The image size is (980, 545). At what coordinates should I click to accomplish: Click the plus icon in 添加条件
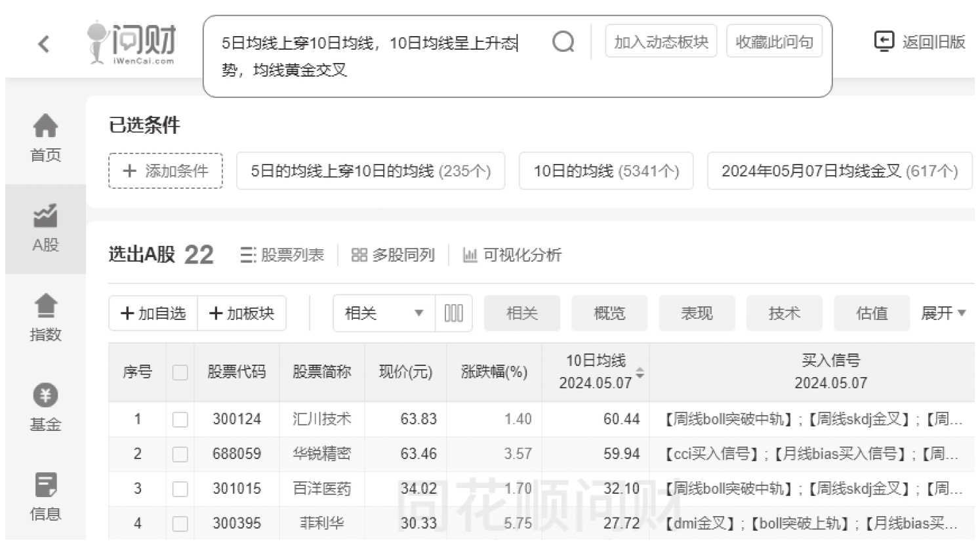click(130, 171)
